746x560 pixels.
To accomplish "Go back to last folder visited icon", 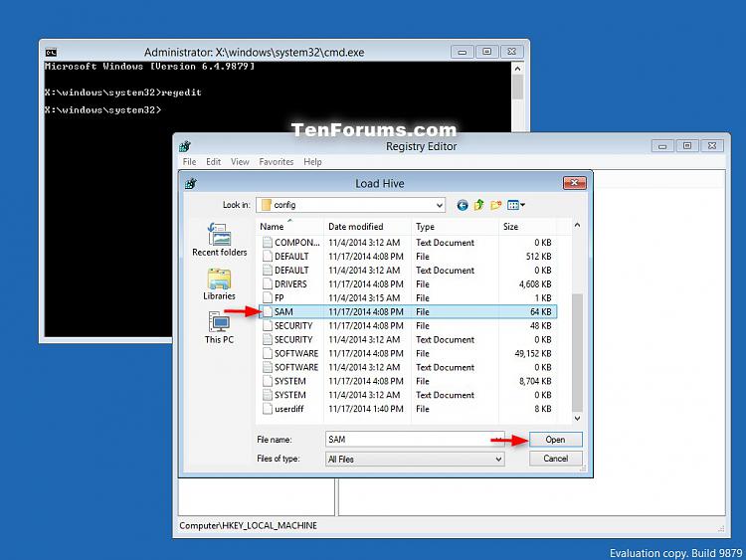I will pos(462,205).
